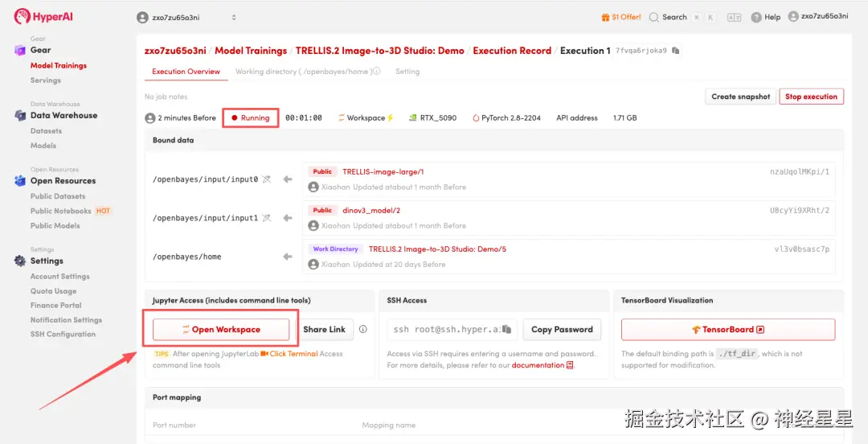Screen dimensions: 868x444
Task: Open the TRELLIS-image-large/1 dataset link
Action: click(383, 172)
